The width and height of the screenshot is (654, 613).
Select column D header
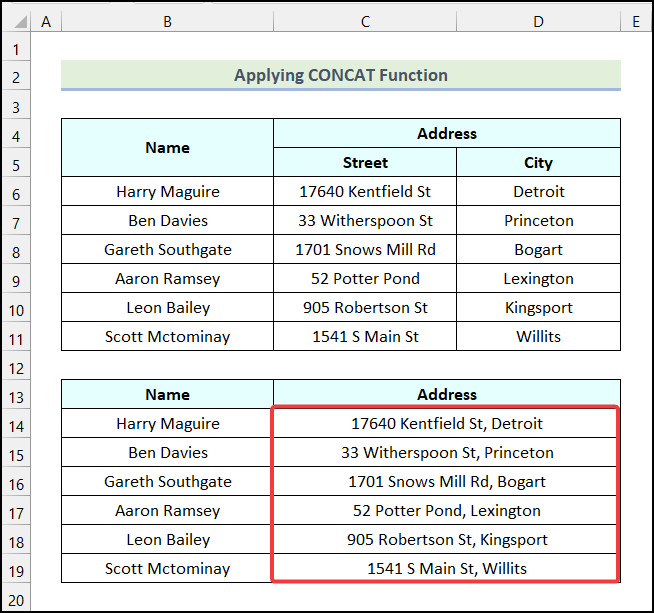(x=538, y=21)
